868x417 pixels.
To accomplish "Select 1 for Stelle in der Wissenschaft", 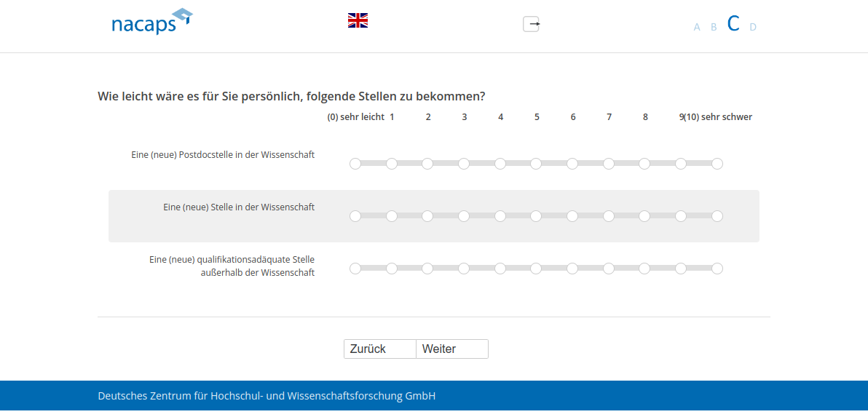I will click(x=392, y=216).
